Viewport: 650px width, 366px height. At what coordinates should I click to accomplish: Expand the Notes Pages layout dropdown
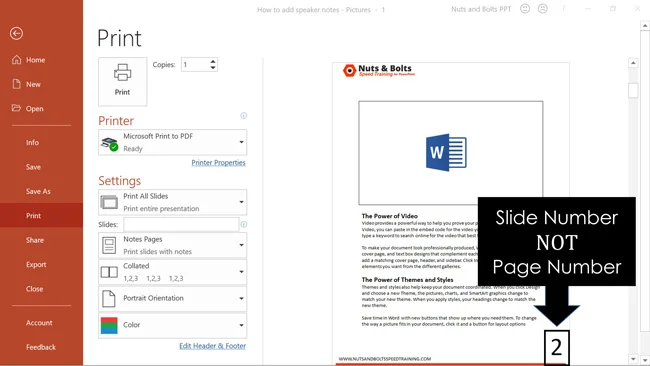click(x=241, y=245)
